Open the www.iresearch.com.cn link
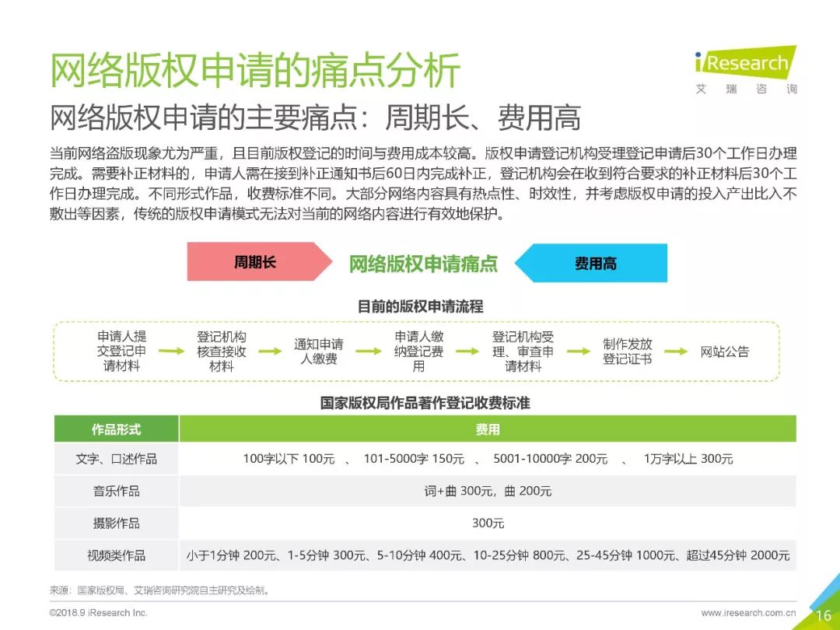Screen dimensions: 840x630 point(748,613)
